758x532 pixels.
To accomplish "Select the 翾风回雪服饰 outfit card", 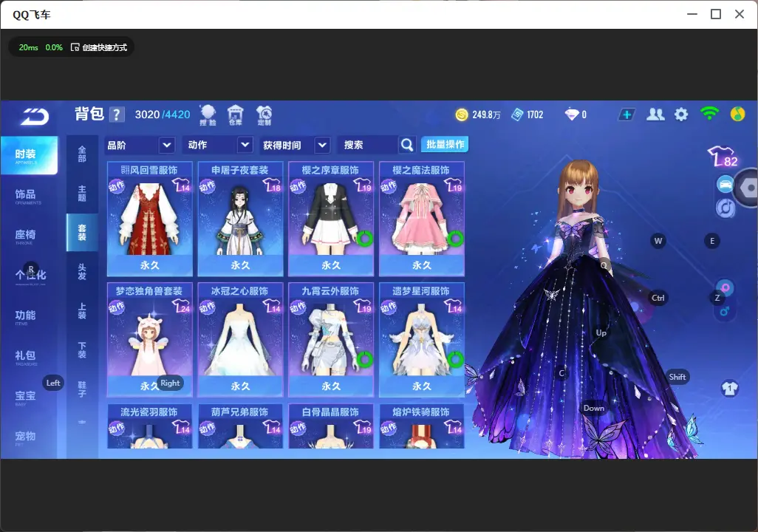I will click(x=150, y=219).
